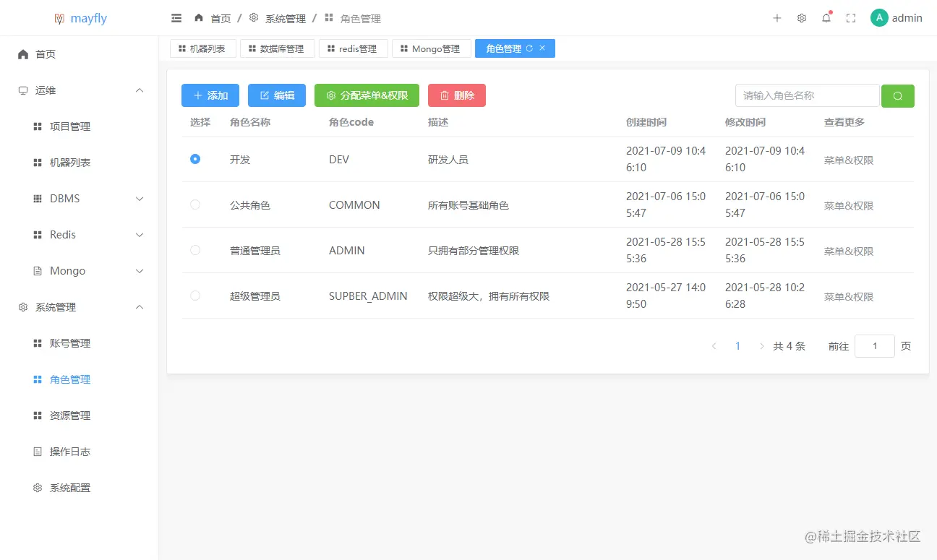The width and height of the screenshot is (937, 560).
Task: Click the fullscreen toggle icon in top bar
Action: click(x=850, y=17)
